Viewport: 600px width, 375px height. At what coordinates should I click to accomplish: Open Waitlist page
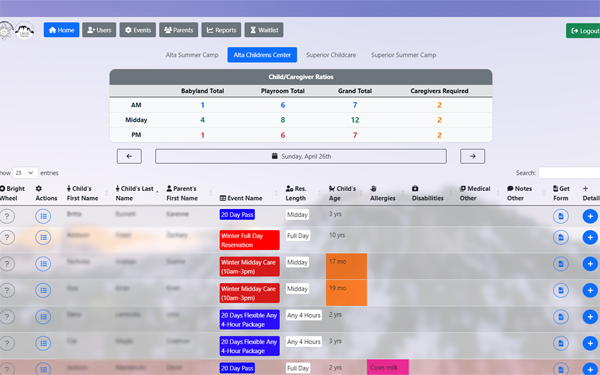tap(264, 30)
